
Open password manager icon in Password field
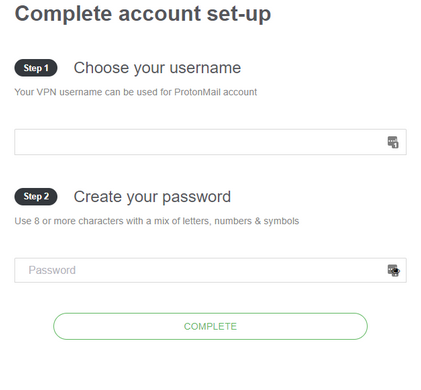394,270
